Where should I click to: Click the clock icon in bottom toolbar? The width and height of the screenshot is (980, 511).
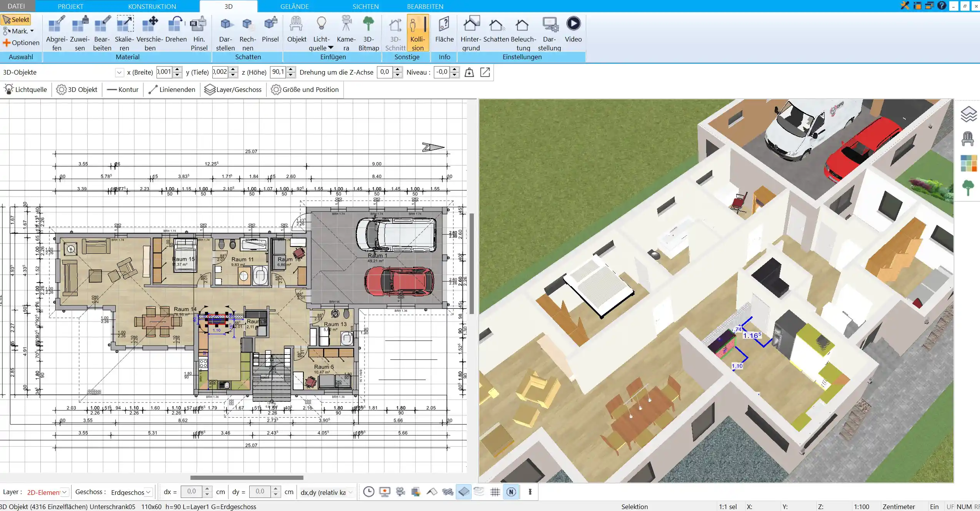point(368,492)
